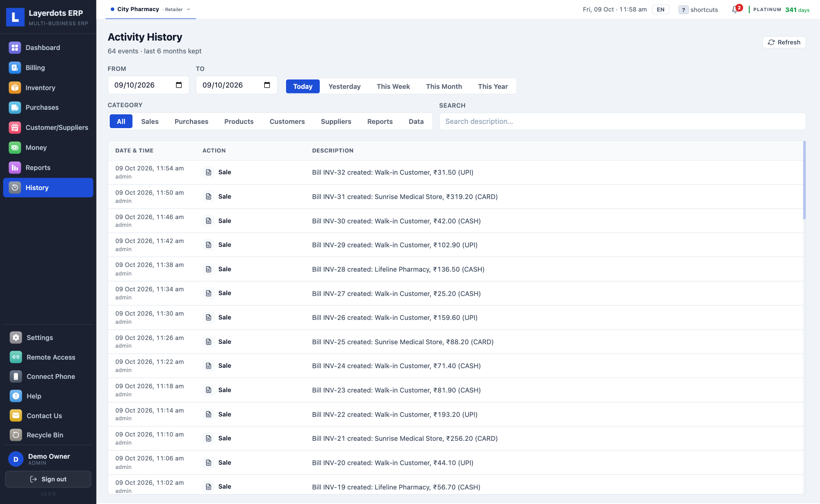Open the keyboard shortcuts help
The image size is (820, 504).
(698, 9)
